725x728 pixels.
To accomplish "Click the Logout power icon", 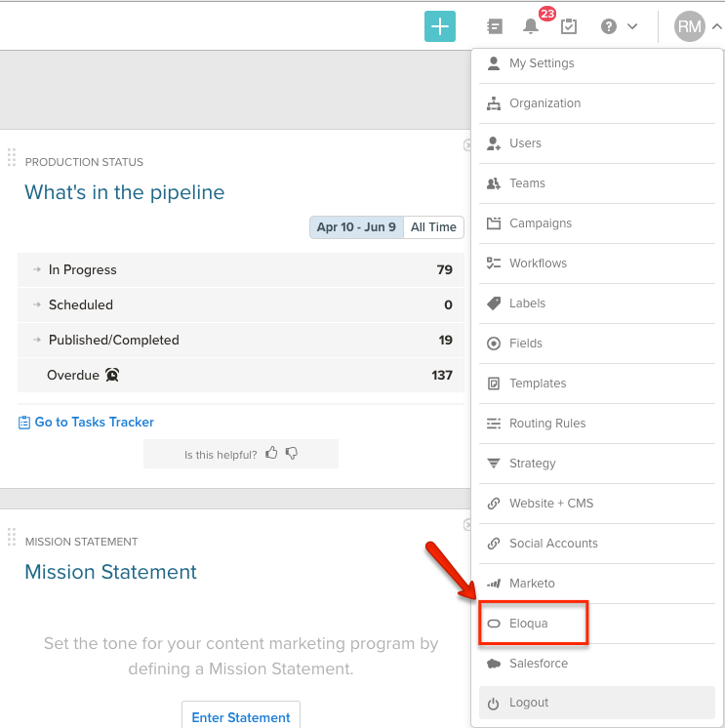I will pyautogui.click(x=494, y=704).
